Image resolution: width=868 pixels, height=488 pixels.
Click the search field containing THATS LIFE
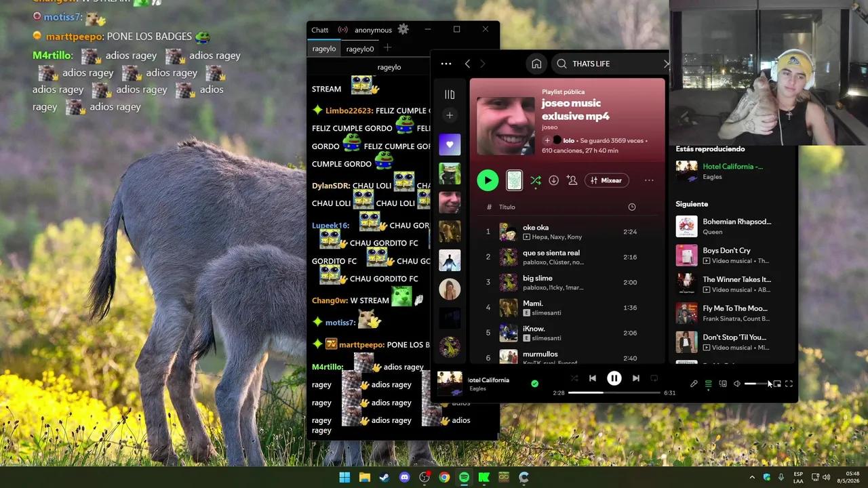[610, 64]
